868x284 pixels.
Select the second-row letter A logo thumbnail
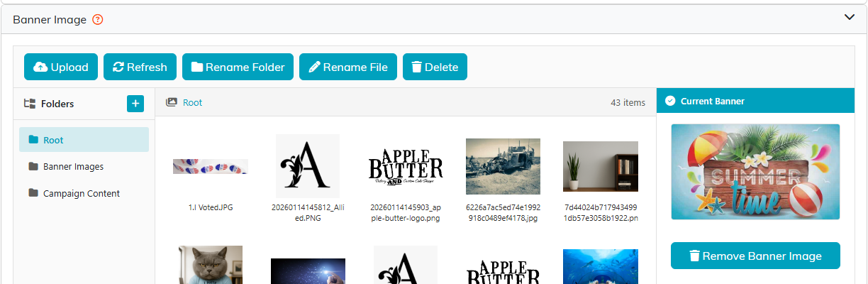click(406, 265)
